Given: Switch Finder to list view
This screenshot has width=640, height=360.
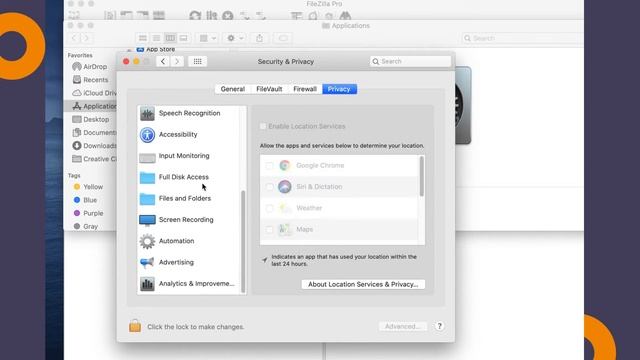Looking at the screenshot, I should click(x=156, y=38).
